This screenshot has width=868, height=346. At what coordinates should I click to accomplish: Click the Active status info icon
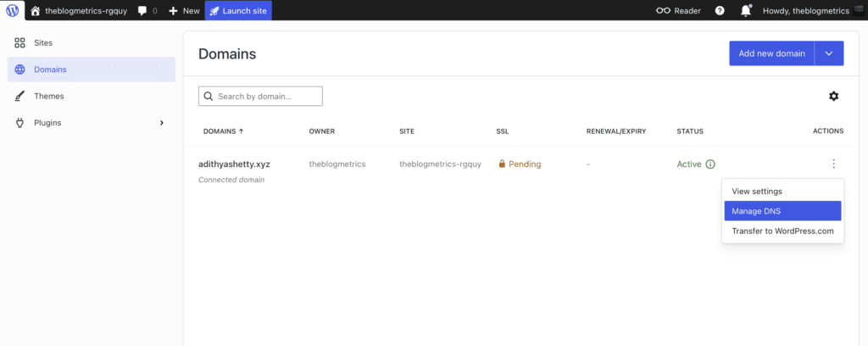[x=710, y=164]
